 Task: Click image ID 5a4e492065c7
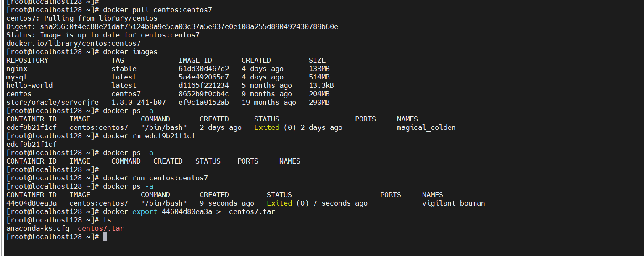pyautogui.click(x=204, y=77)
